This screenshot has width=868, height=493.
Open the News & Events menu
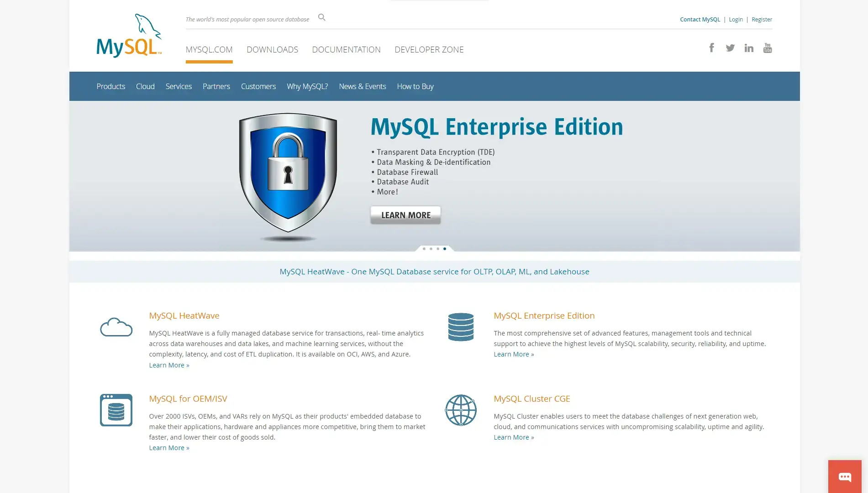tap(363, 86)
